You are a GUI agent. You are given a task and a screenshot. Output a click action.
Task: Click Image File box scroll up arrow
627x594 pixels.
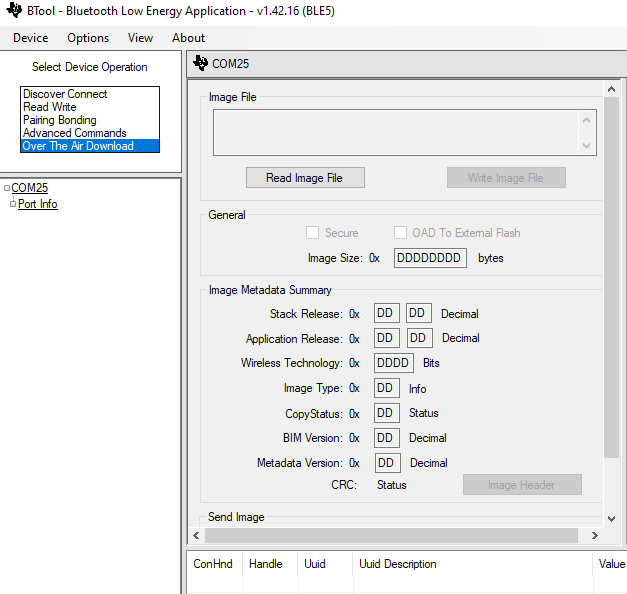click(x=587, y=120)
